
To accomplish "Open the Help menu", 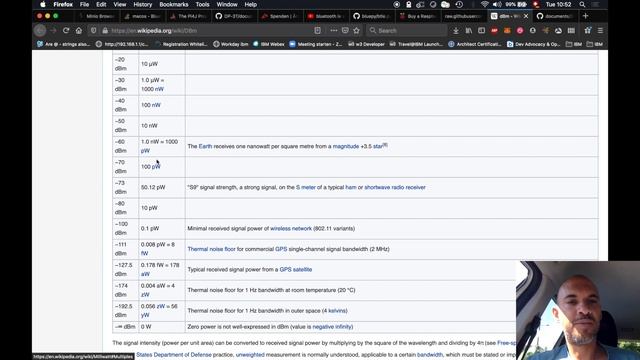I will pos(251,4).
